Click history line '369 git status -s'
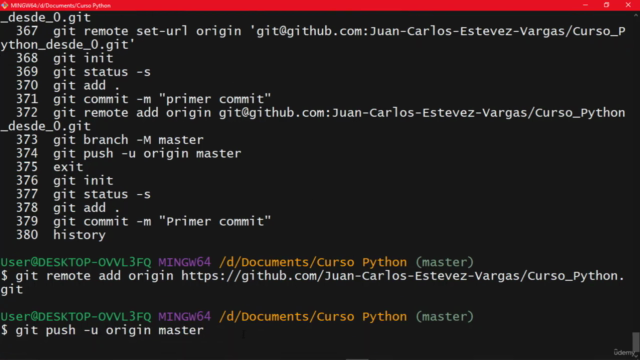This screenshot has height=360, width=640. [83, 72]
